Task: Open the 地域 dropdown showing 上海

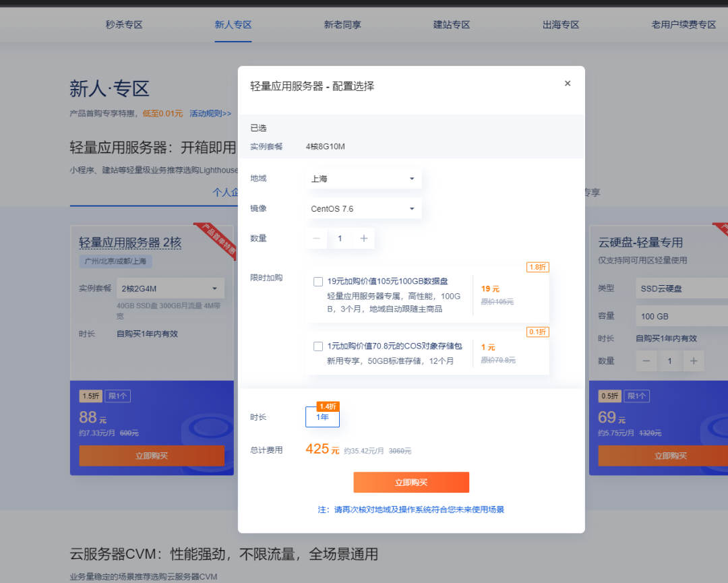Action: (x=363, y=179)
